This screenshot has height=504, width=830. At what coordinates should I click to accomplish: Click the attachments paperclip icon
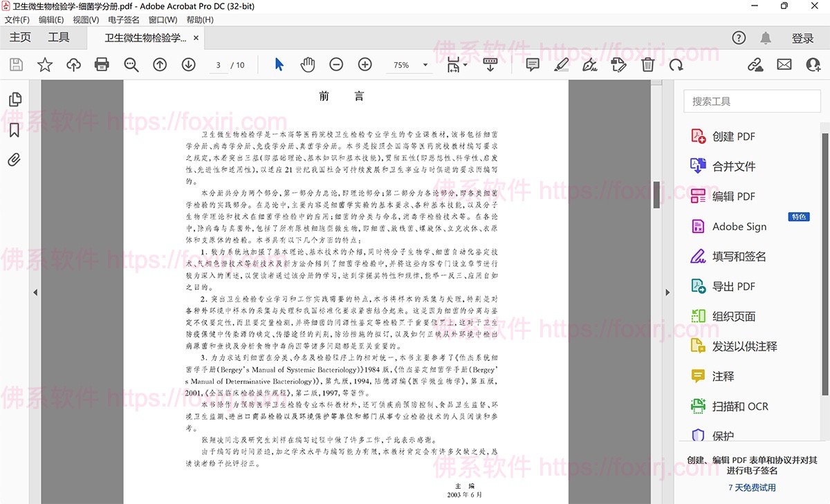click(x=15, y=159)
